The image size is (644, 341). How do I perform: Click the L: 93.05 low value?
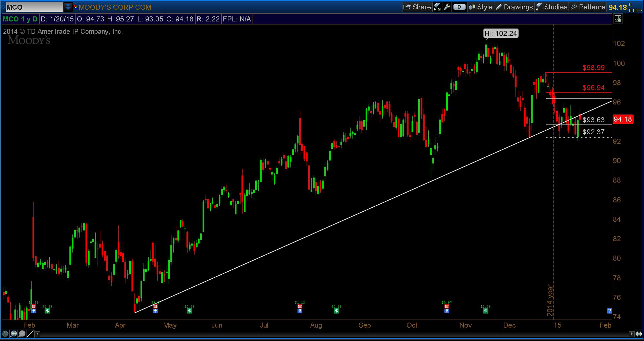[x=150, y=19]
